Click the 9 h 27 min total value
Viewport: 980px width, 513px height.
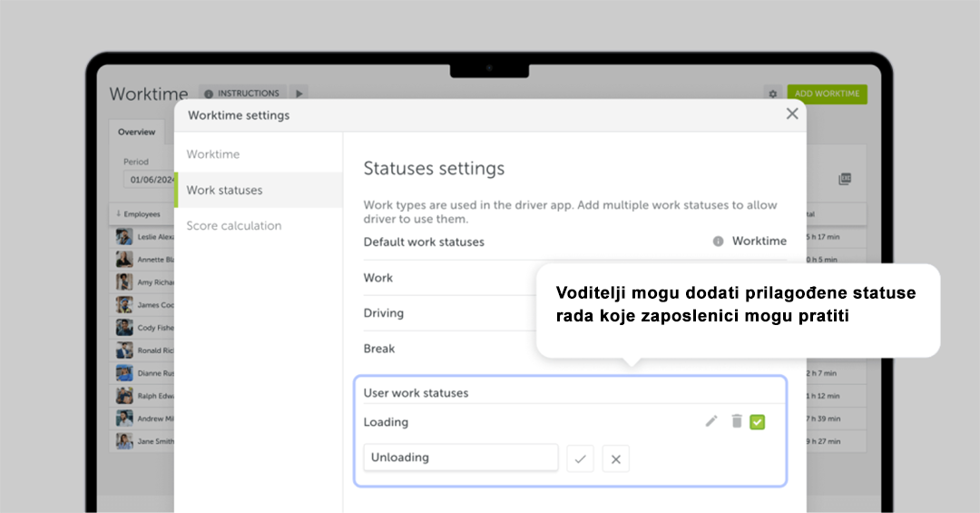click(824, 441)
